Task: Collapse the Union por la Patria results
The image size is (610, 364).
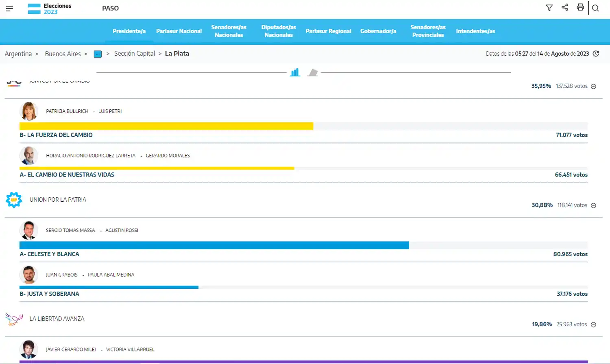Action: click(x=593, y=205)
